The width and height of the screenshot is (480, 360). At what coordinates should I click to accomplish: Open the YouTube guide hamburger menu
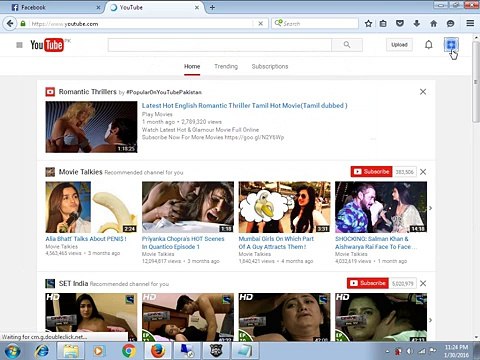click(19, 45)
